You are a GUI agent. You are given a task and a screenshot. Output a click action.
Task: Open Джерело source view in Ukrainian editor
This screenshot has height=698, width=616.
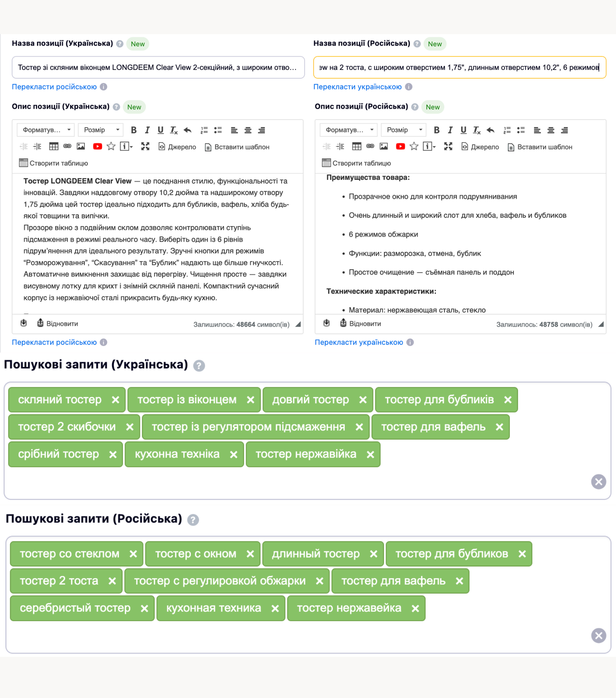coord(177,147)
